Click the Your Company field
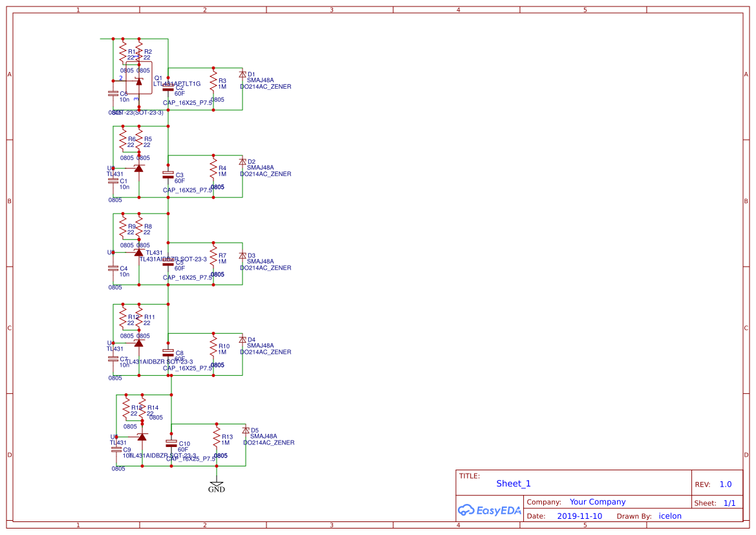Screen dimensions: 756x535 click(598, 502)
